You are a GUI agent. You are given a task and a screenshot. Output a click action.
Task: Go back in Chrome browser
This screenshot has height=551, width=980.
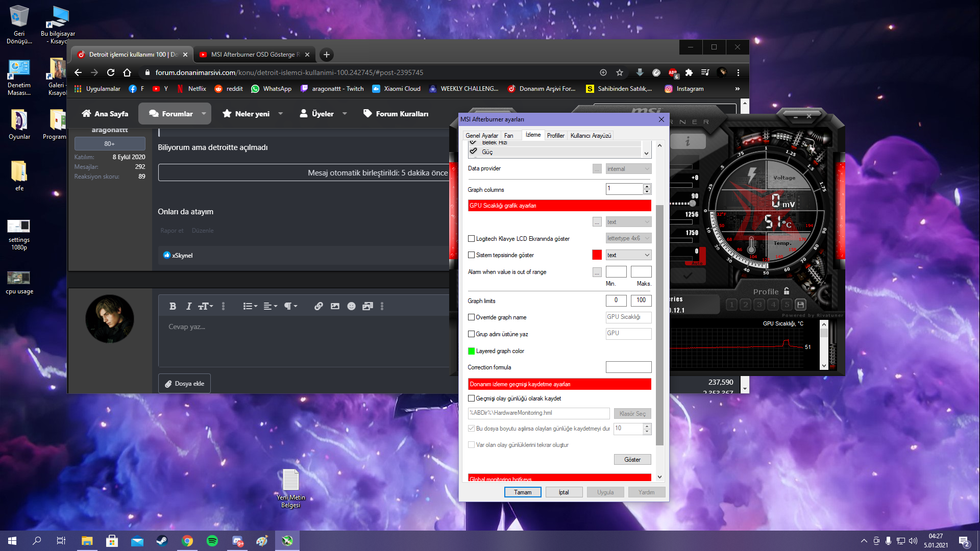78,72
